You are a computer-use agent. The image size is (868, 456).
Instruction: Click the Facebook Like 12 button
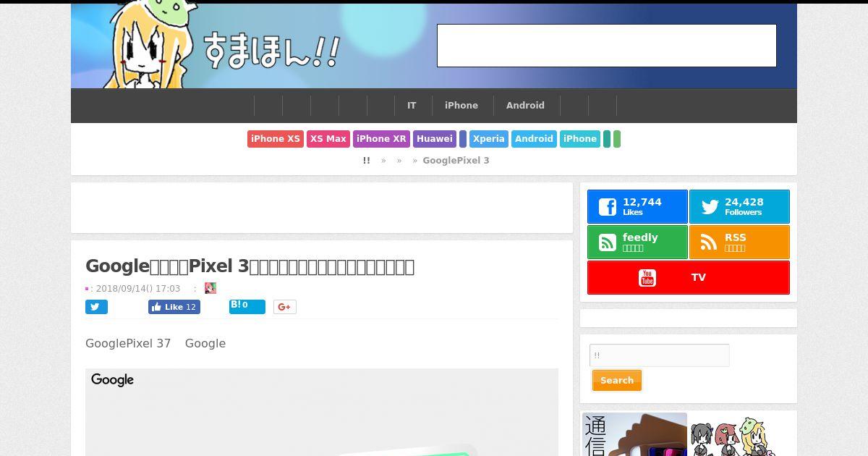(174, 307)
